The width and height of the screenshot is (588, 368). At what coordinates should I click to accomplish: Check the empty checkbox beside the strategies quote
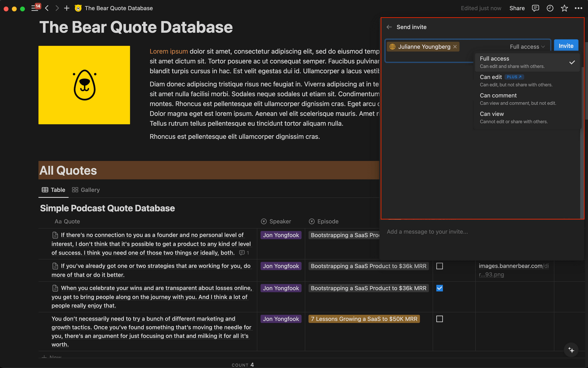click(440, 266)
